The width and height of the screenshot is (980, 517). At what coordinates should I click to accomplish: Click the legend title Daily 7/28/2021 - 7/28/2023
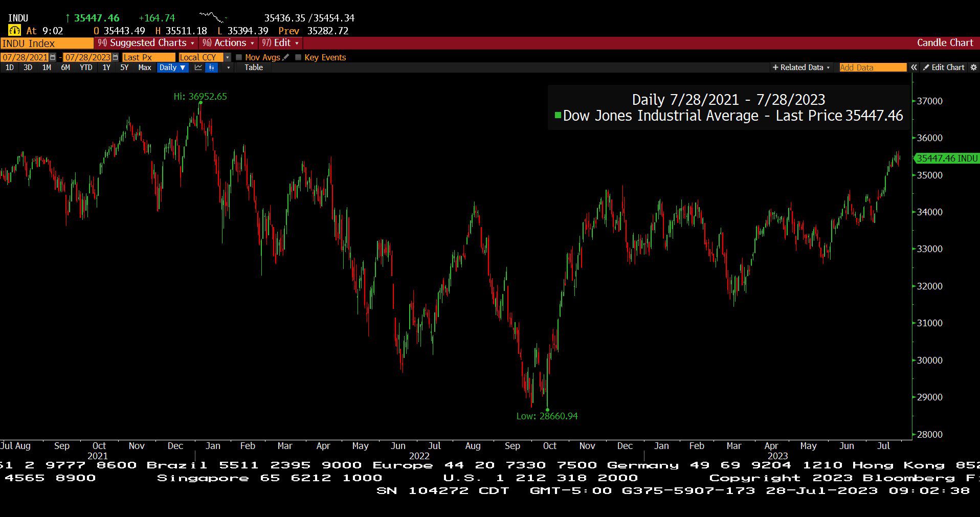coord(728,100)
